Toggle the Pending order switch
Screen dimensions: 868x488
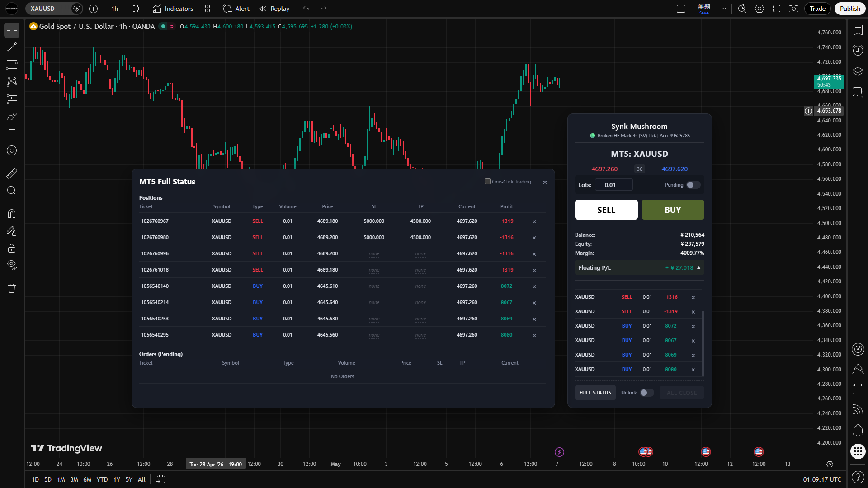coord(693,185)
